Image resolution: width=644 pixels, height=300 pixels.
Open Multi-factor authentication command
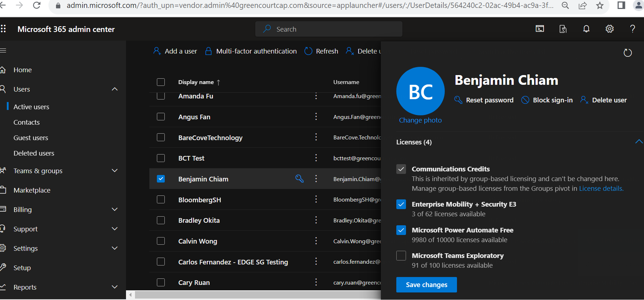(x=251, y=51)
